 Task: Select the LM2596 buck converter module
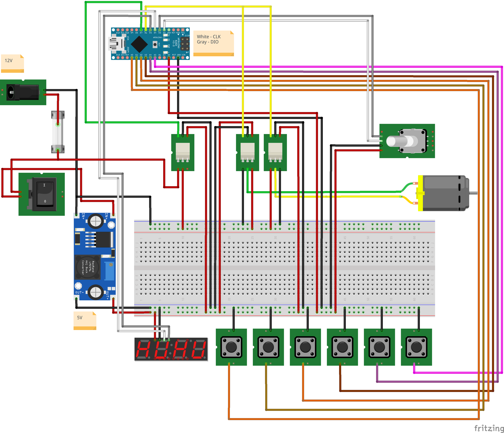95,256
